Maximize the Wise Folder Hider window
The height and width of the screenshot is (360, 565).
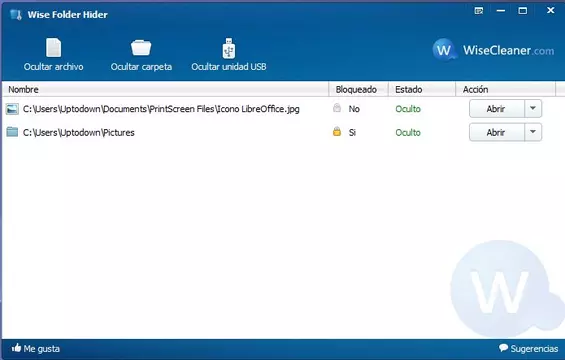coord(522,10)
